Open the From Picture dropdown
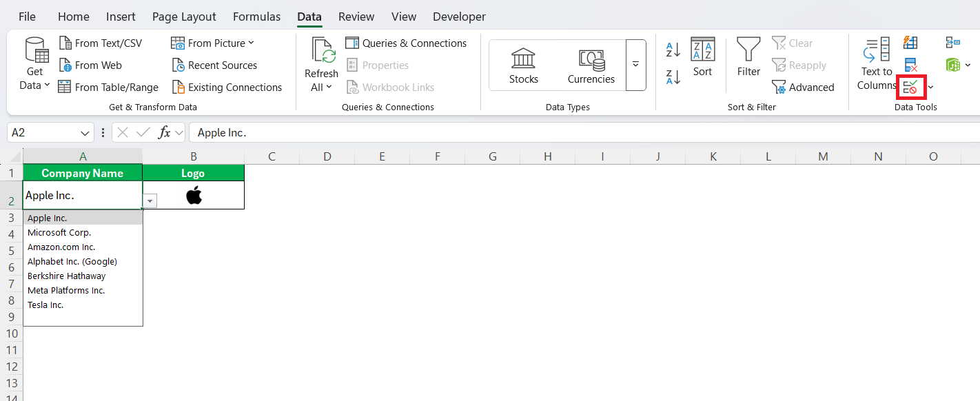This screenshot has width=980, height=401. click(x=213, y=43)
